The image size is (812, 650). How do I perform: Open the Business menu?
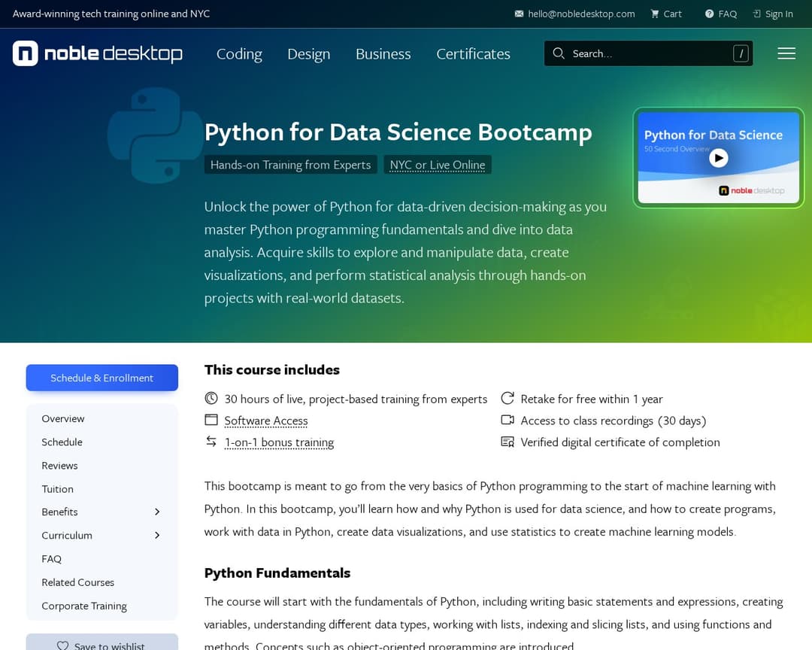pos(383,54)
